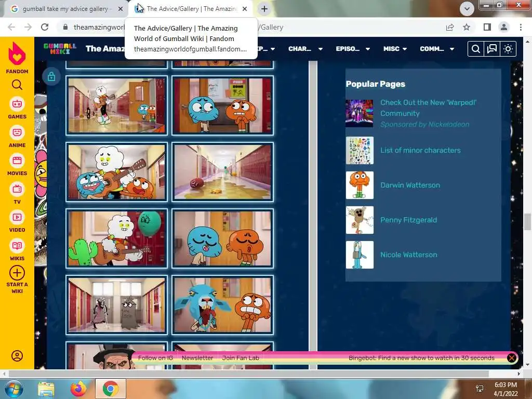The width and height of the screenshot is (532, 399).
Task: Toggle the Chrome side panel icon
Action: (487, 27)
